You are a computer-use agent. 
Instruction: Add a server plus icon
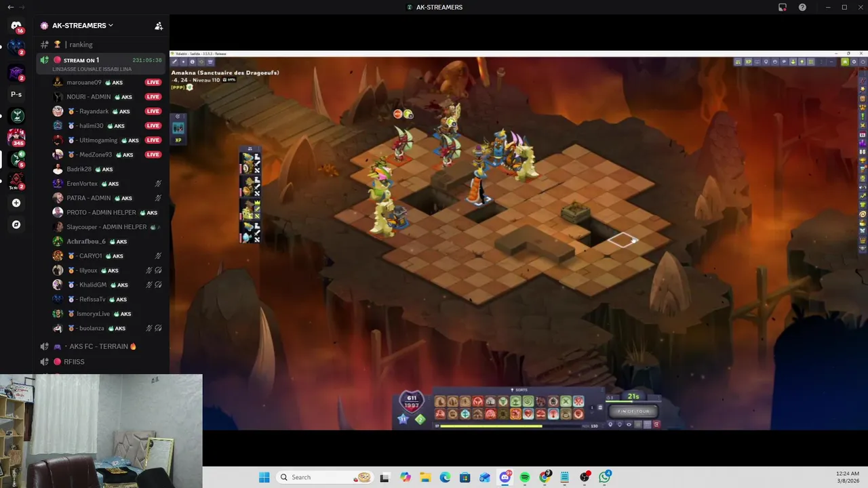coord(16,203)
